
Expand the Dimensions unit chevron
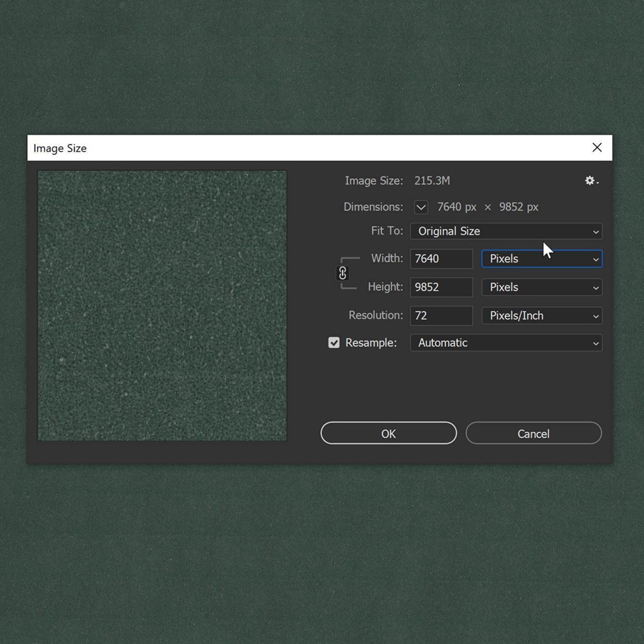point(421,208)
